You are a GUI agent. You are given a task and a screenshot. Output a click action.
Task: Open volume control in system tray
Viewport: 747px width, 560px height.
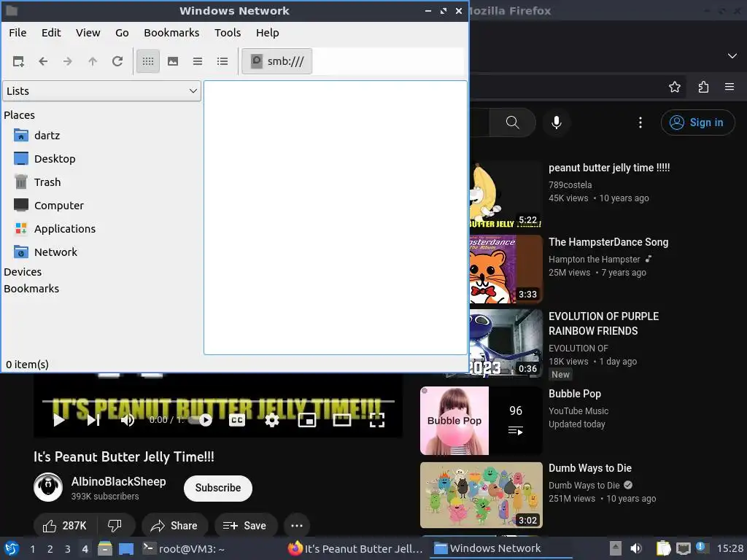[x=636, y=549]
